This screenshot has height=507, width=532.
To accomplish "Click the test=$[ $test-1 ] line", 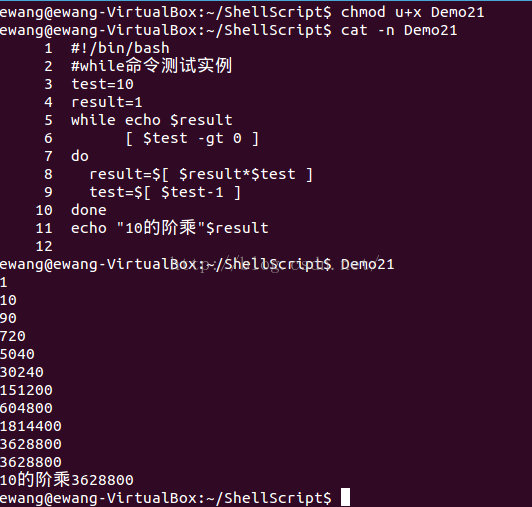I will (x=165, y=192).
